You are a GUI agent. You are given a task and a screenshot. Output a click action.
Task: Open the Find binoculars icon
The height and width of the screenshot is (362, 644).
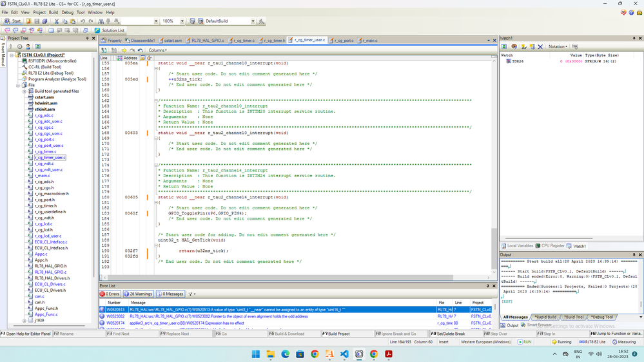click(x=101, y=21)
